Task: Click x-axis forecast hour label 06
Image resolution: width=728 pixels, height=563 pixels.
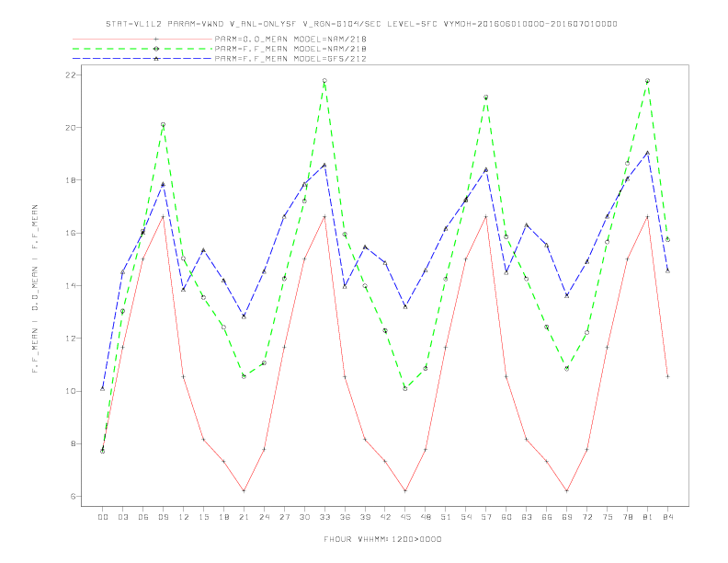Action: tap(143, 517)
